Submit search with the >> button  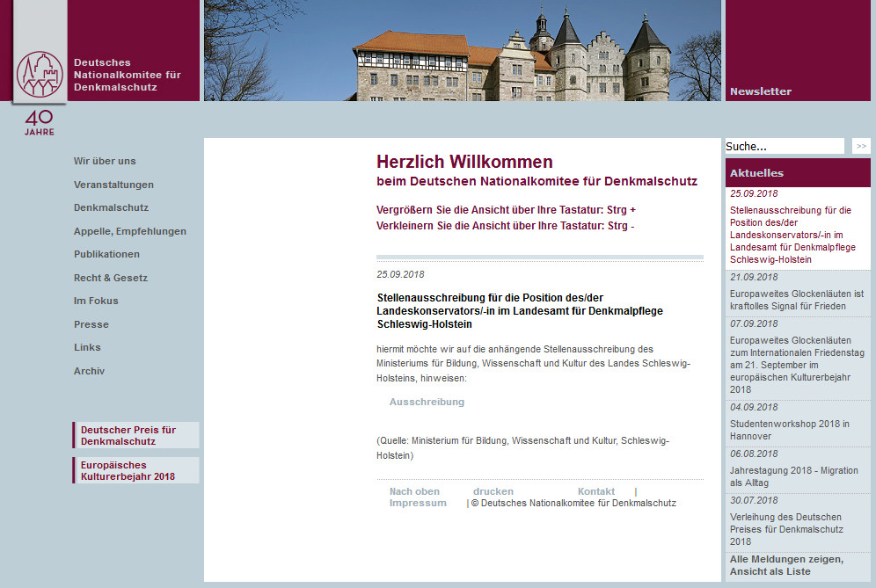click(x=861, y=146)
